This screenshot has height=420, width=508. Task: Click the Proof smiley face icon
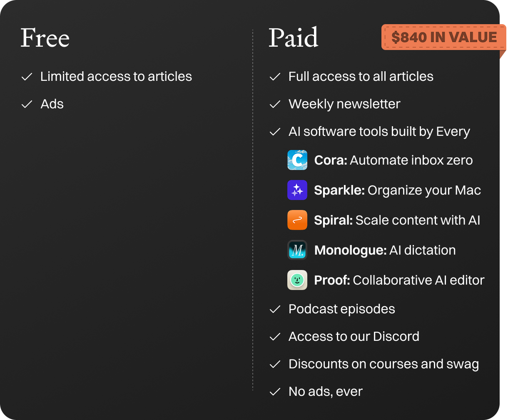[297, 280]
